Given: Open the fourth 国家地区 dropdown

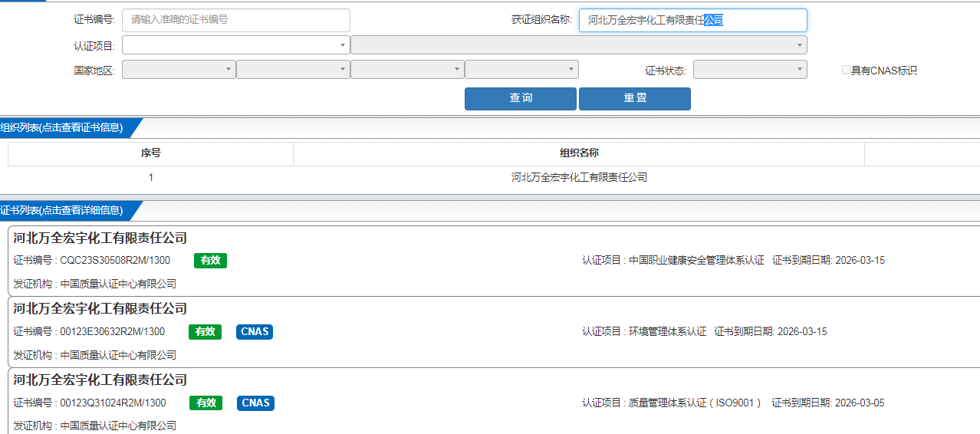Looking at the screenshot, I should pyautogui.click(x=521, y=70).
